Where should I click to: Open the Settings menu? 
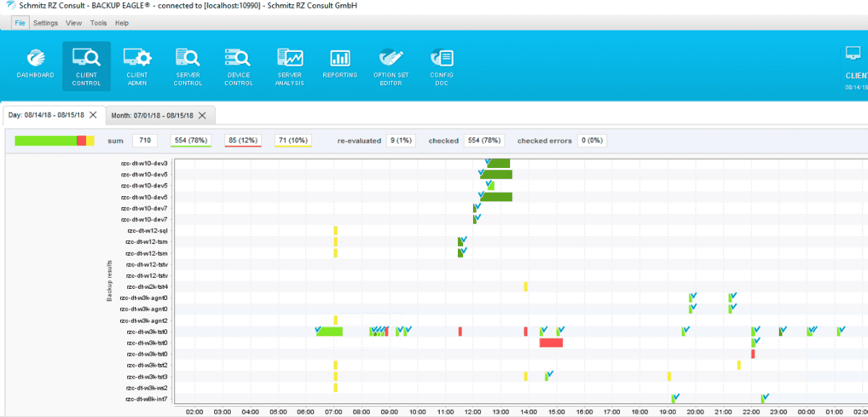pos(46,23)
